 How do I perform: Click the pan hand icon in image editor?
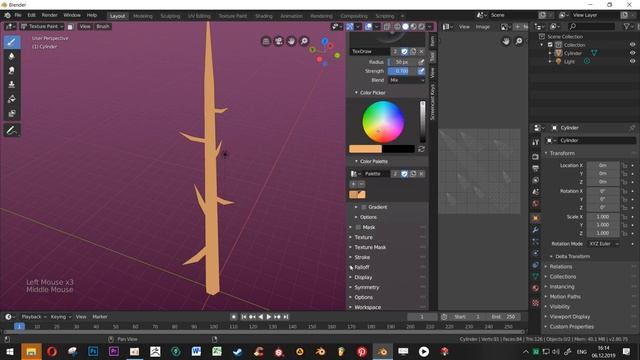click(x=506, y=41)
